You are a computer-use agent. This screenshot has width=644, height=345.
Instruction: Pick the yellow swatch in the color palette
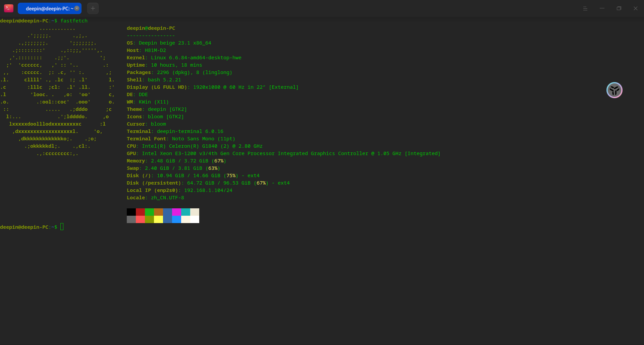click(158, 219)
